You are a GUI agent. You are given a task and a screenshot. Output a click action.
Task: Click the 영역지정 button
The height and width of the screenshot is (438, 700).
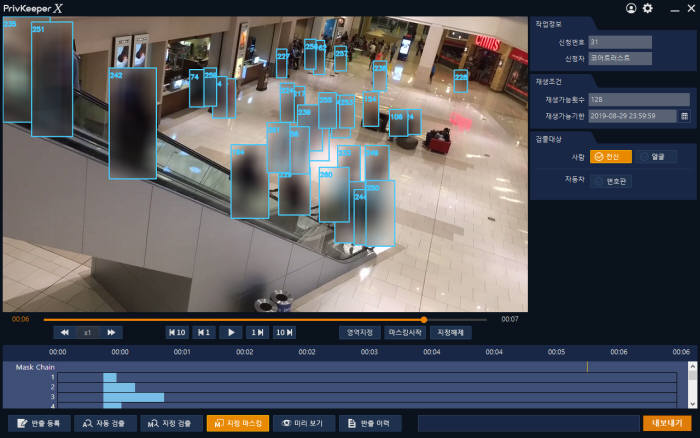[360, 332]
